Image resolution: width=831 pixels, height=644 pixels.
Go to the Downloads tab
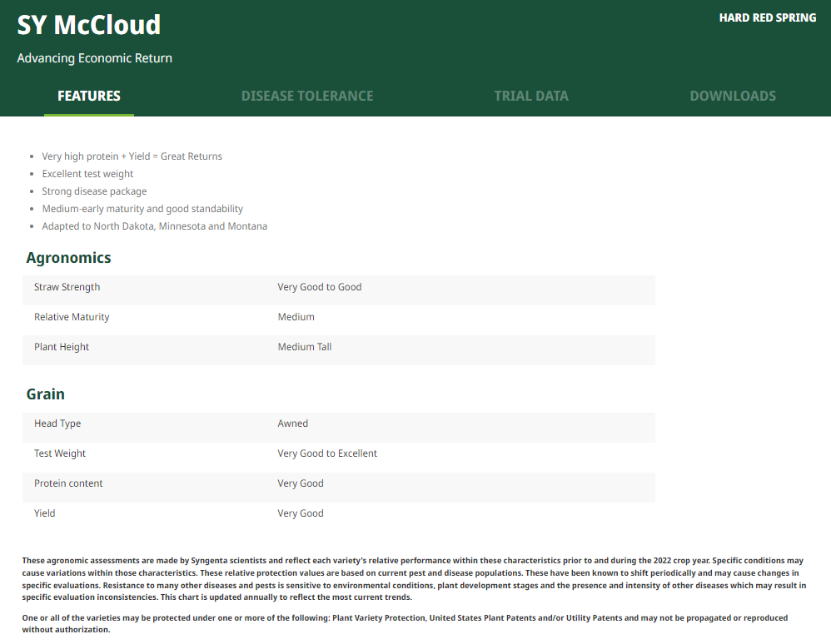pos(733,96)
